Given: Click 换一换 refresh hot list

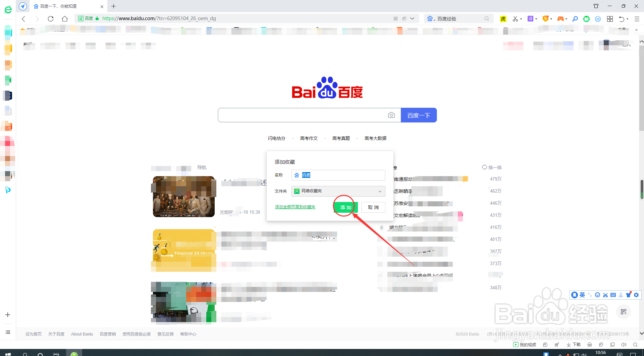Looking at the screenshot, I should (492, 167).
